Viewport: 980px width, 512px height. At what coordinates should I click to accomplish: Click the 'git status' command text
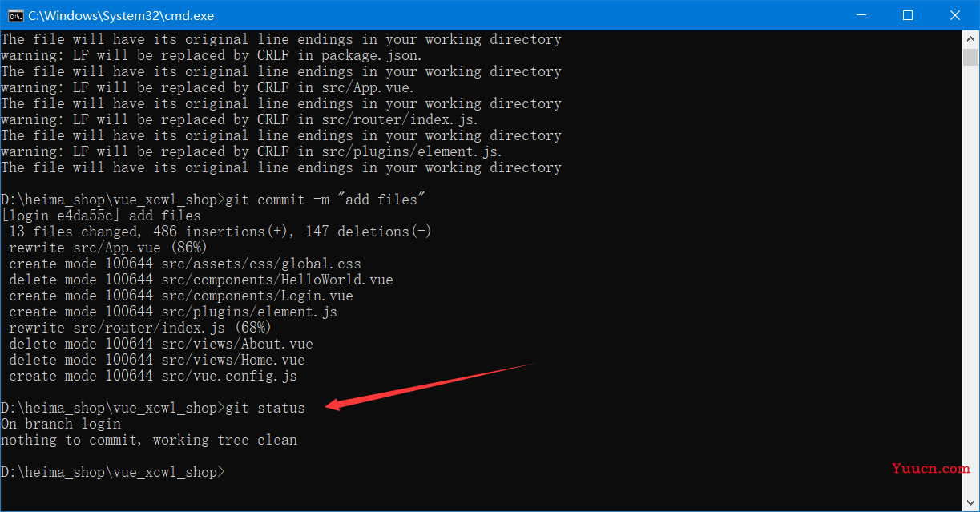(265, 408)
